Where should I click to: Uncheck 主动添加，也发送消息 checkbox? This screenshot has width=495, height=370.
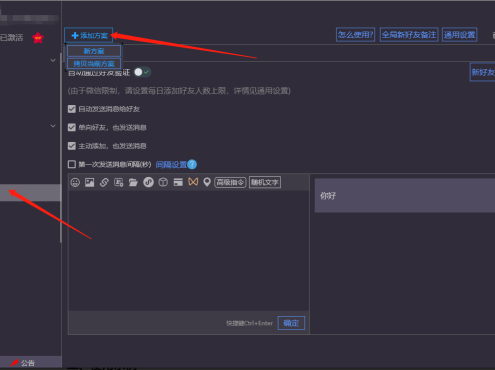[x=72, y=146]
